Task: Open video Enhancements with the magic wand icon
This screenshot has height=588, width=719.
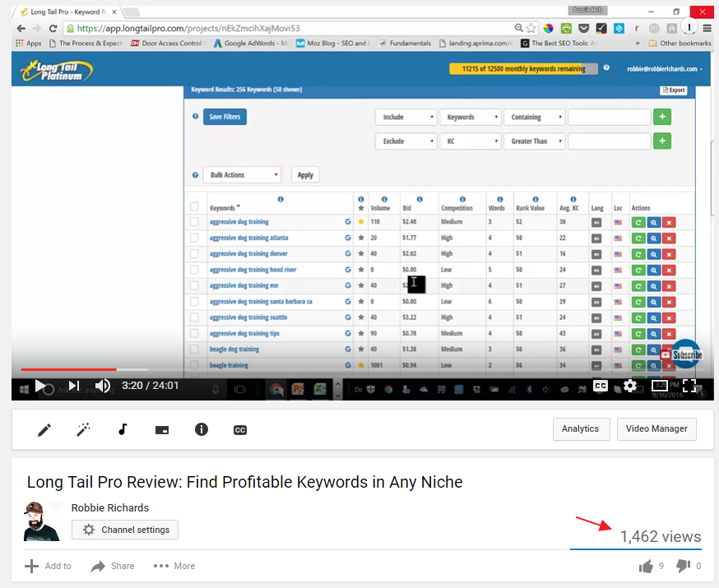Action: coord(82,429)
